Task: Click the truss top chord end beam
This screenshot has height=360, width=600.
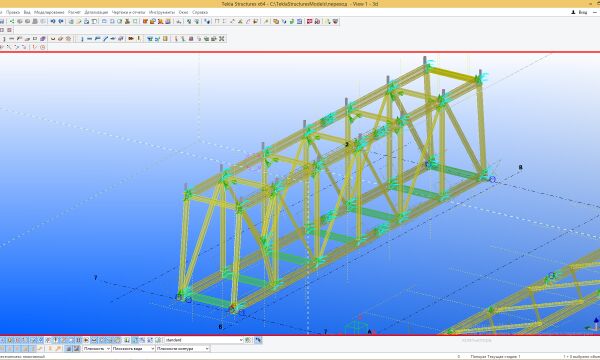Action: pos(453,73)
